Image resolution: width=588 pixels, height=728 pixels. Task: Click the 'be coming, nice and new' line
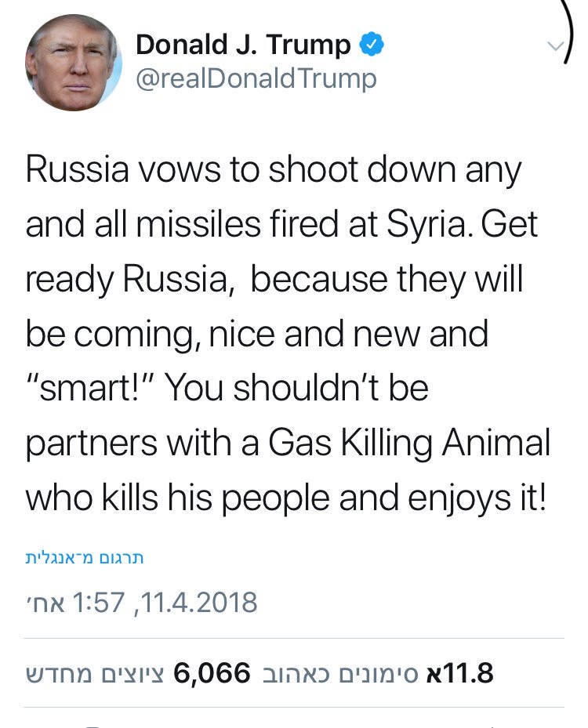256,334
